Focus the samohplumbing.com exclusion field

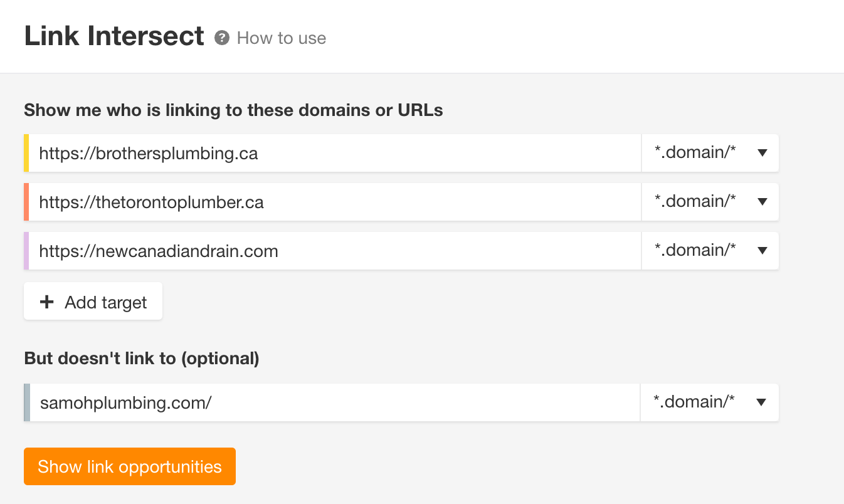335,402
